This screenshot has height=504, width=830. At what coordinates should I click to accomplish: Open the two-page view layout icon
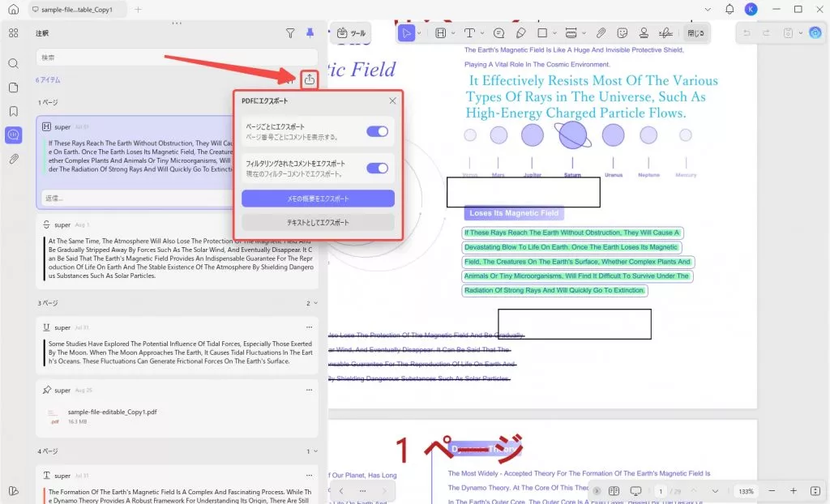[614, 491]
